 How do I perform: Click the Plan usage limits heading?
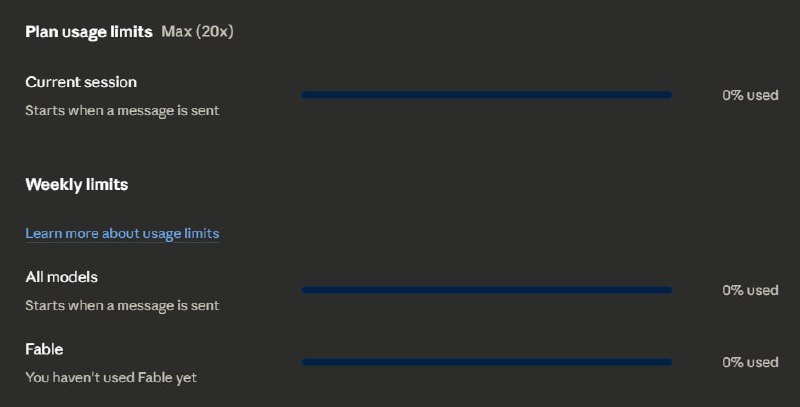89,32
